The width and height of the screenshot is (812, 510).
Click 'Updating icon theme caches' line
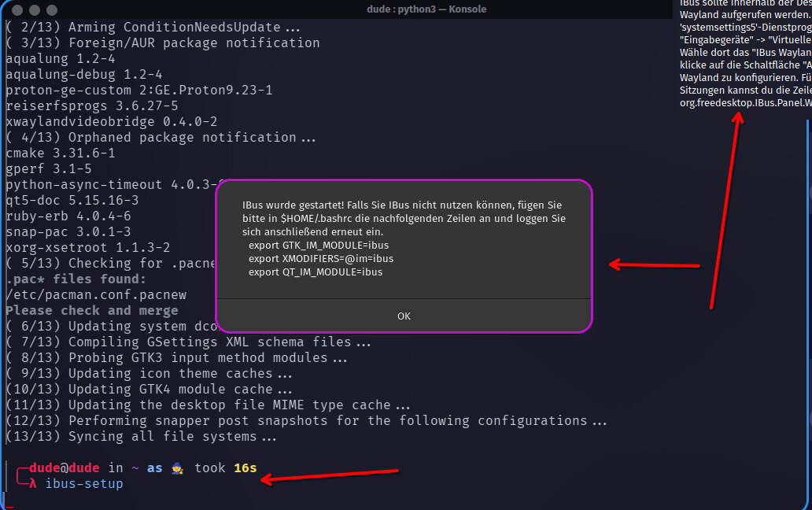[x=149, y=373]
